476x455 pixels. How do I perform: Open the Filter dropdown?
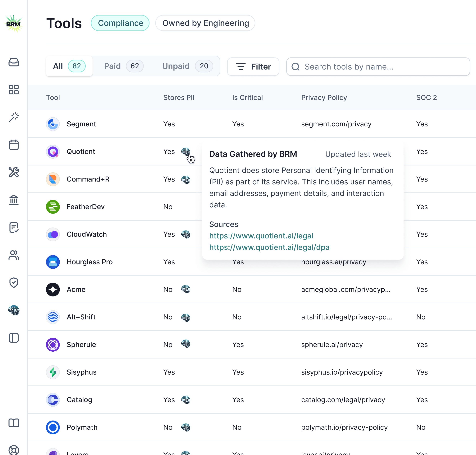click(x=253, y=67)
